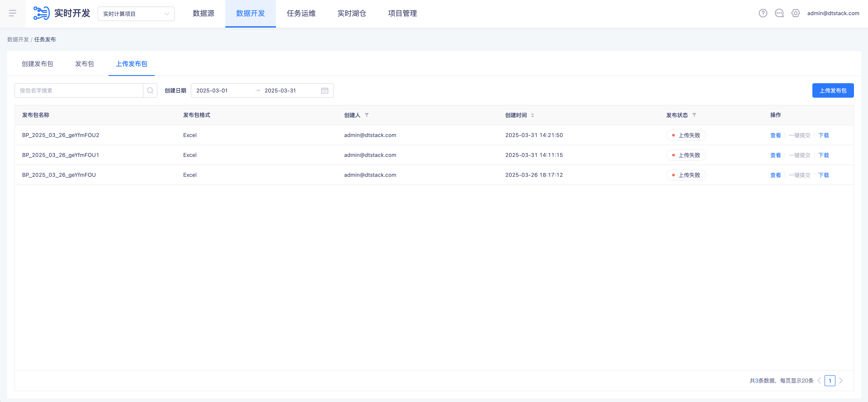Open the 实时湖仓 menu

pos(351,14)
